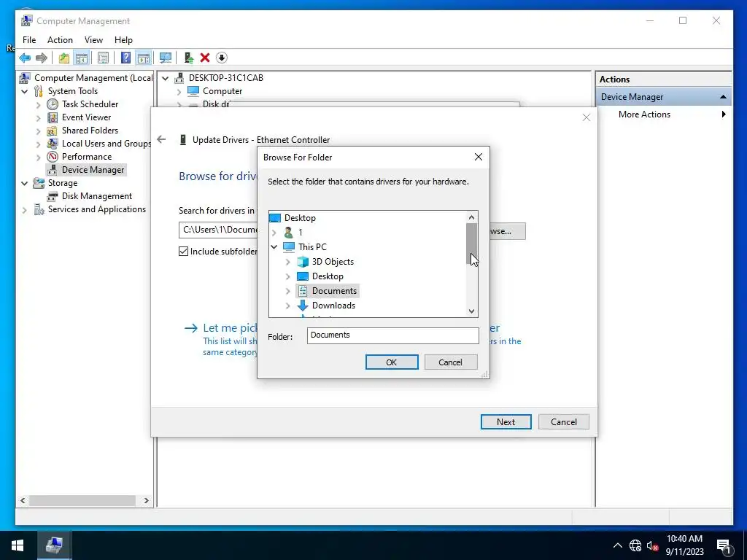Open the View menu
Viewport: 747px width, 560px height.
coord(93,40)
